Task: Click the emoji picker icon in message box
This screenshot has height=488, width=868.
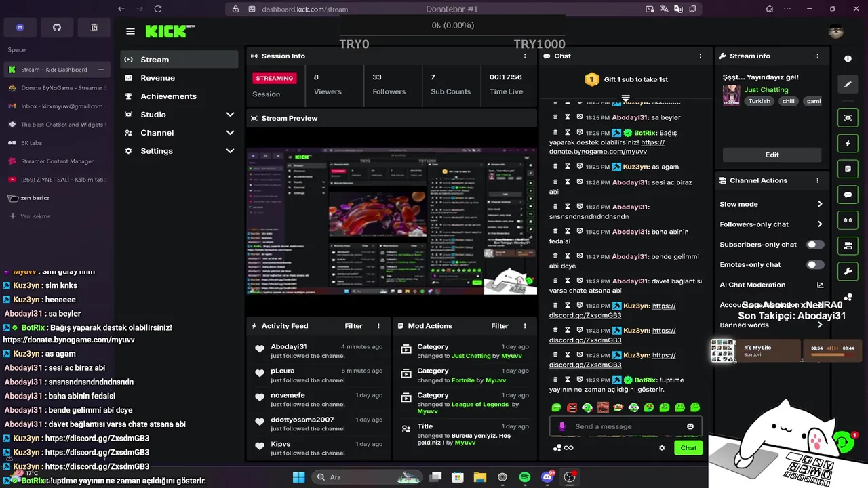Action: (690, 426)
